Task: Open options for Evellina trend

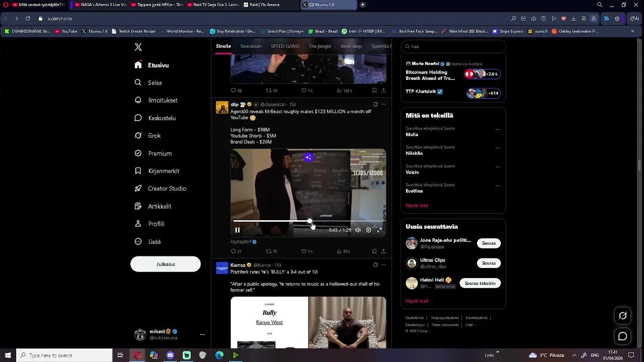Action: point(498,186)
